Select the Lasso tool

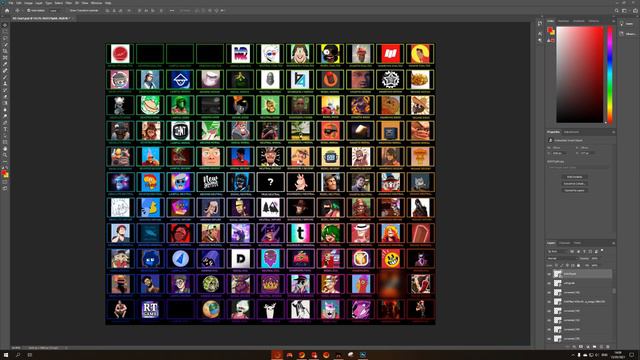[5, 38]
